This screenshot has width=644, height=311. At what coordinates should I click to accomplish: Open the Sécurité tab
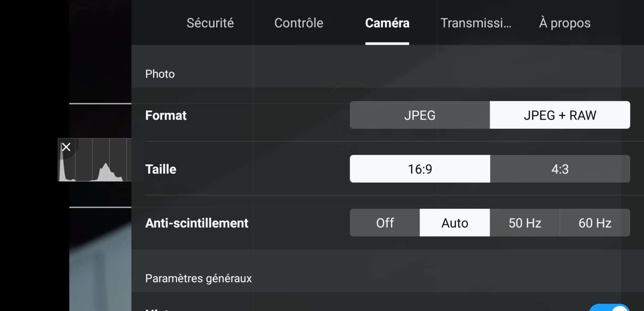coord(210,23)
